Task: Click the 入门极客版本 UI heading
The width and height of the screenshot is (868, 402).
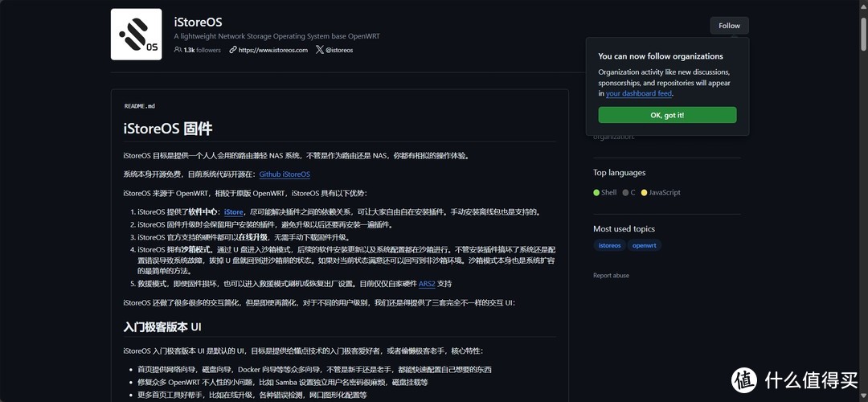Action: pyautogui.click(x=162, y=327)
